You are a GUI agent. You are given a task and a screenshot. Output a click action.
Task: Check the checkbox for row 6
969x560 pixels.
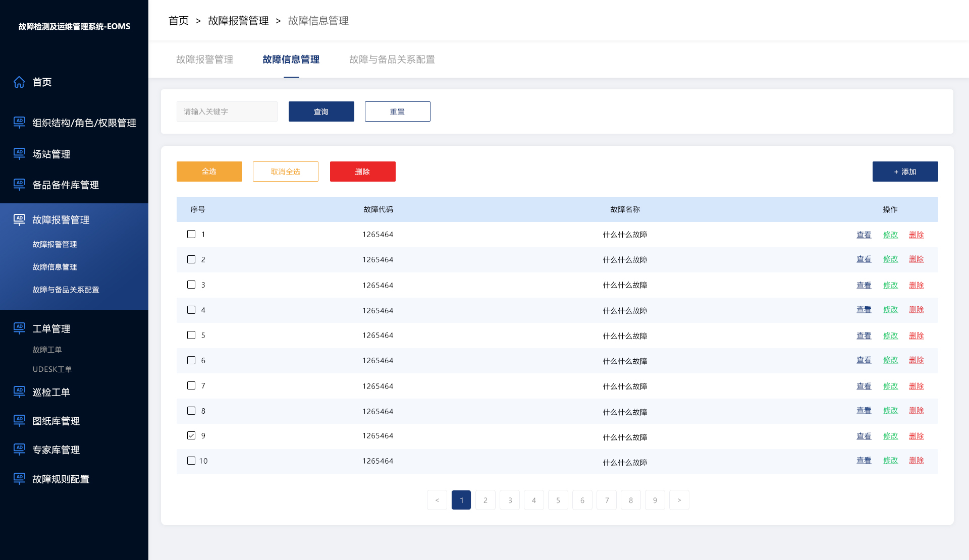pyautogui.click(x=191, y=360)
